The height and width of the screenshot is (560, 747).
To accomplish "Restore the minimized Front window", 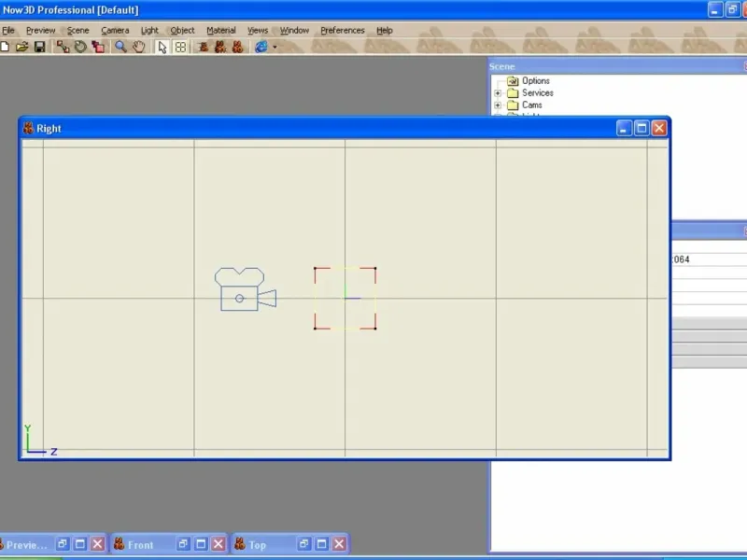I will click(183, 544).
